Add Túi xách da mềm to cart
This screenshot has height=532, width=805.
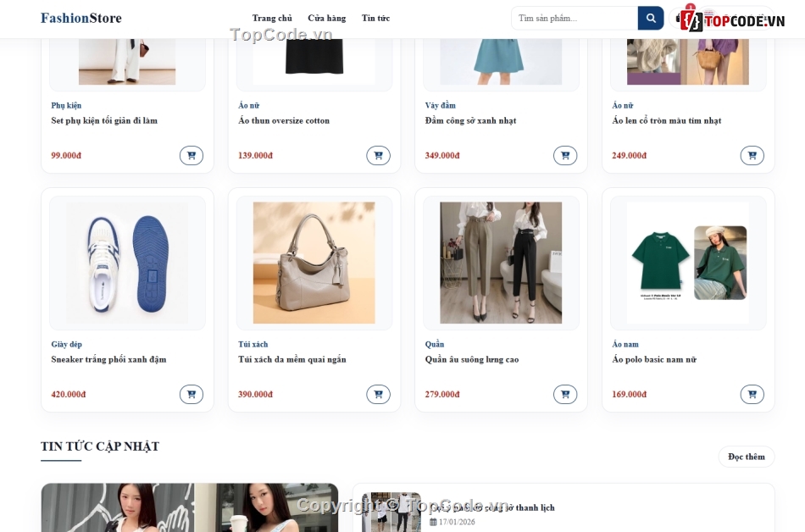pos(379,395)
